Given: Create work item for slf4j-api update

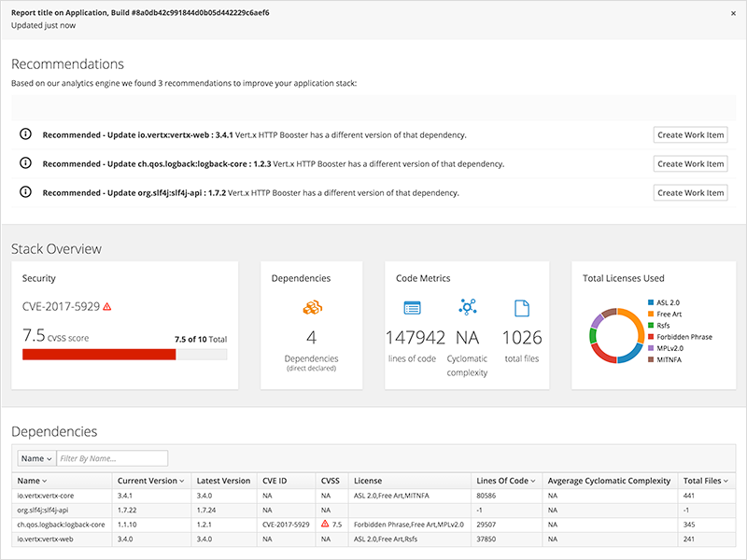Looking at the screenshot, I should point(690,192).
